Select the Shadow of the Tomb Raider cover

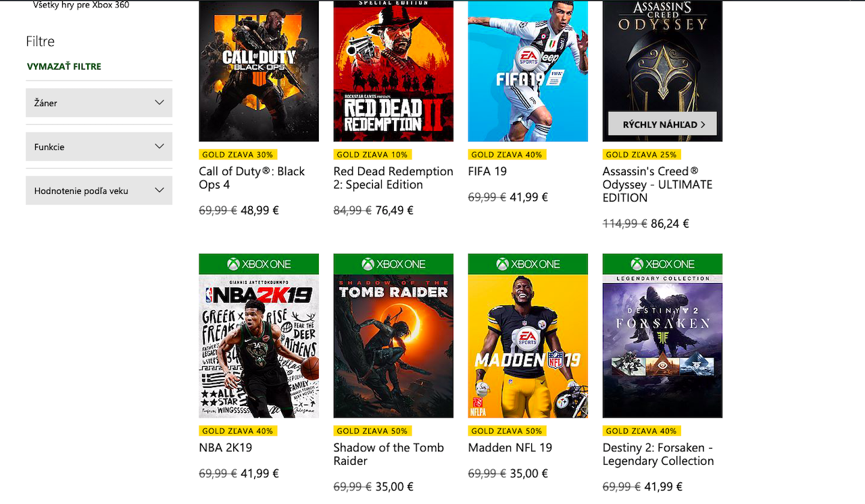pos(393,346)
